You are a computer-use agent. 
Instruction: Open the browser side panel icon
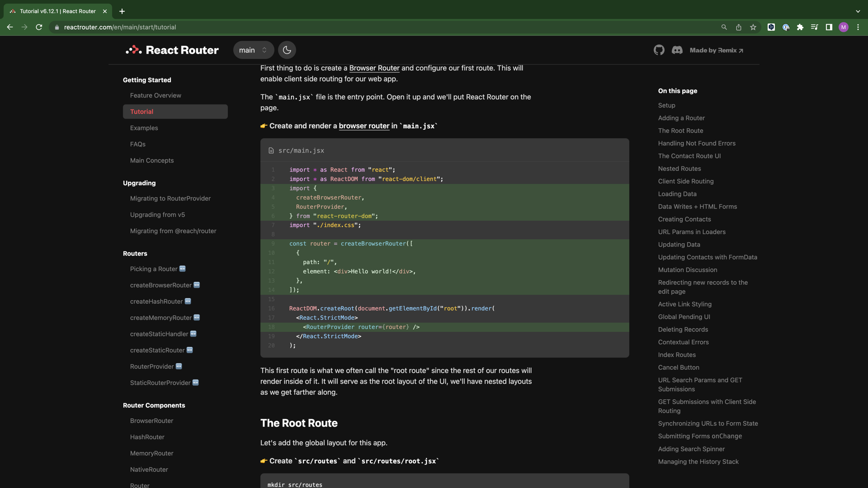pos(829,27)
